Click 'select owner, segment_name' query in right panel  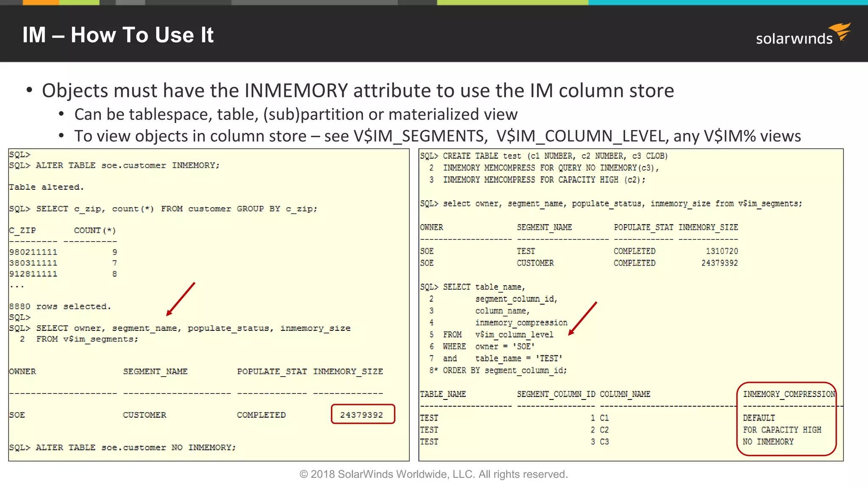[623, 204]
